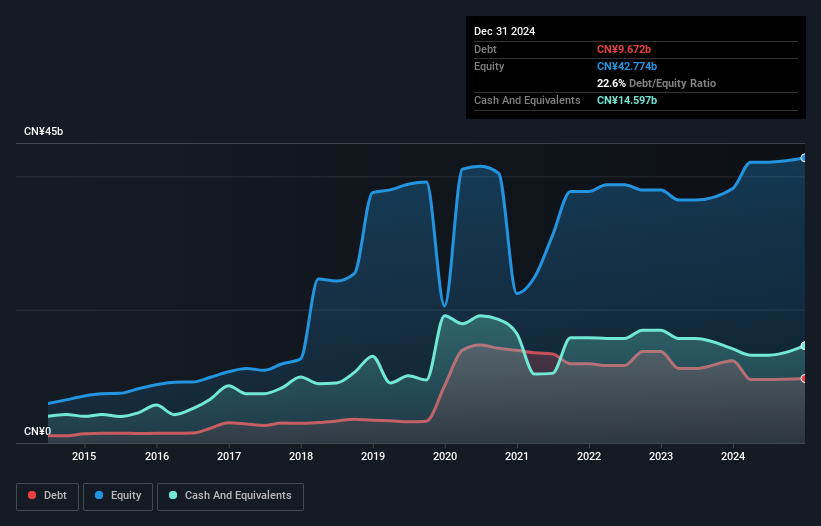The image size is (821, 526).
Task: Click the 2017 x-axis label
Action: point(229,456)
